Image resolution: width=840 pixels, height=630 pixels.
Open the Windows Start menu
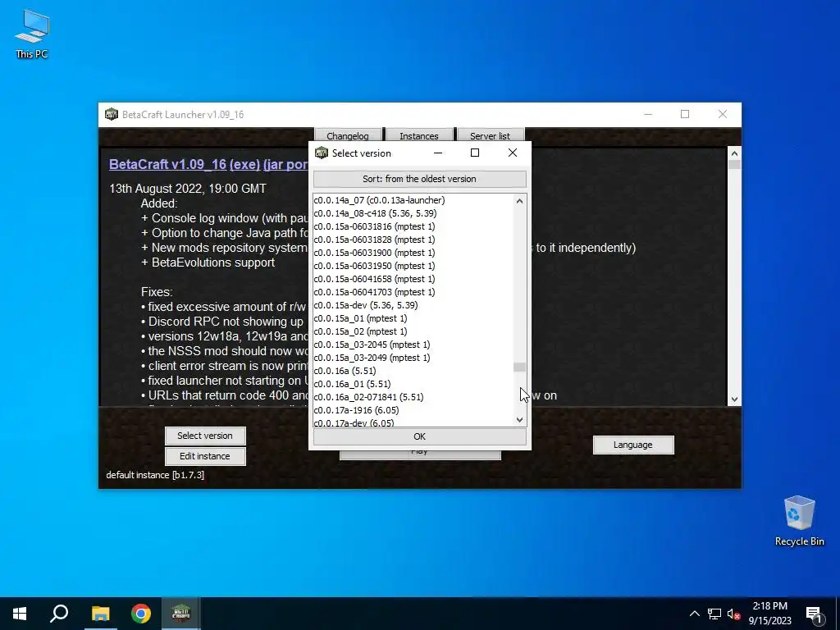coord(20,614)
